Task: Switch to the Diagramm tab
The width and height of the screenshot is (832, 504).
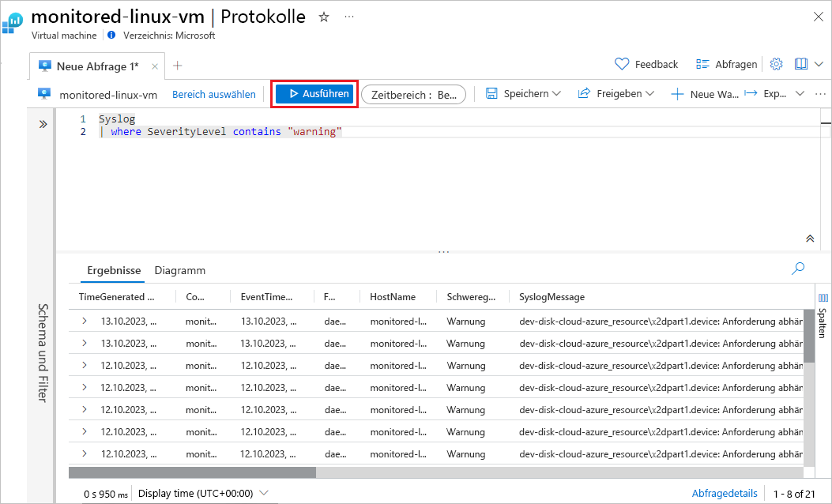Action: click(x=180, y=271)
